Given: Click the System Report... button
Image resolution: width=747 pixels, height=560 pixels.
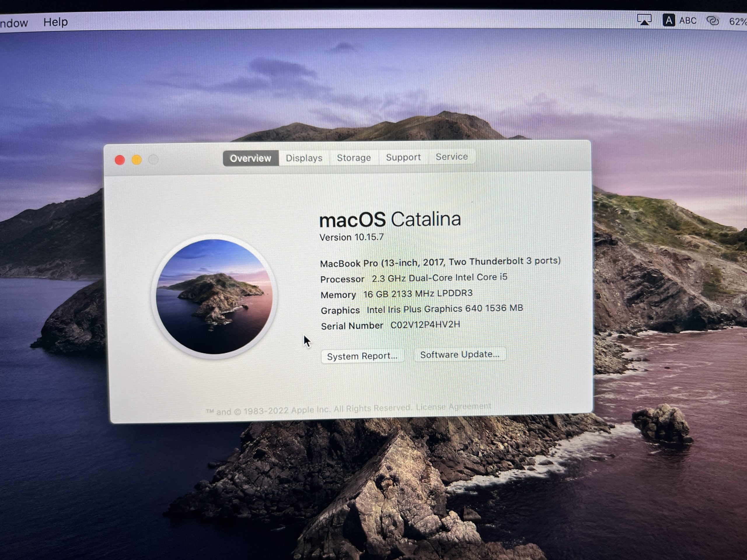Looking at the screenshot, I should click(x=362, y=356).
